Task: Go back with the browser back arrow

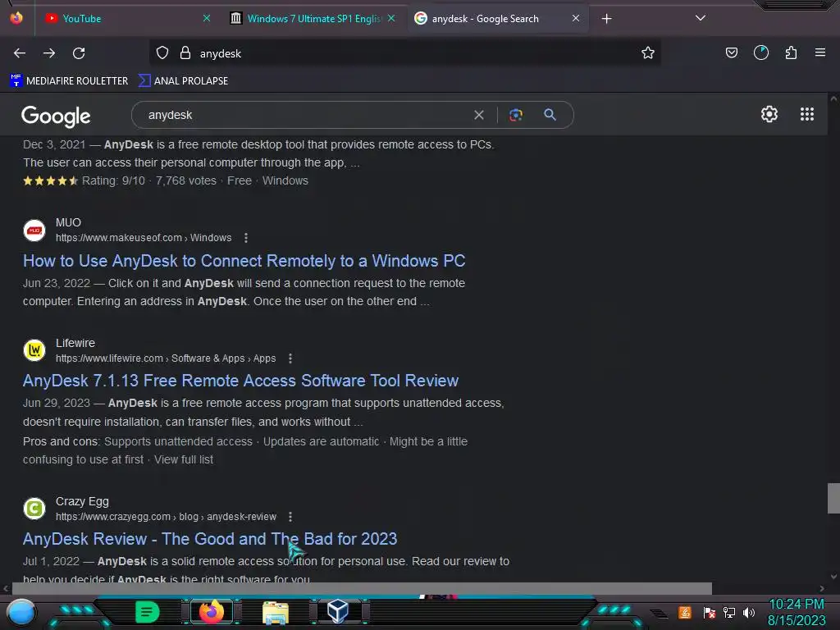Action: 20,53
